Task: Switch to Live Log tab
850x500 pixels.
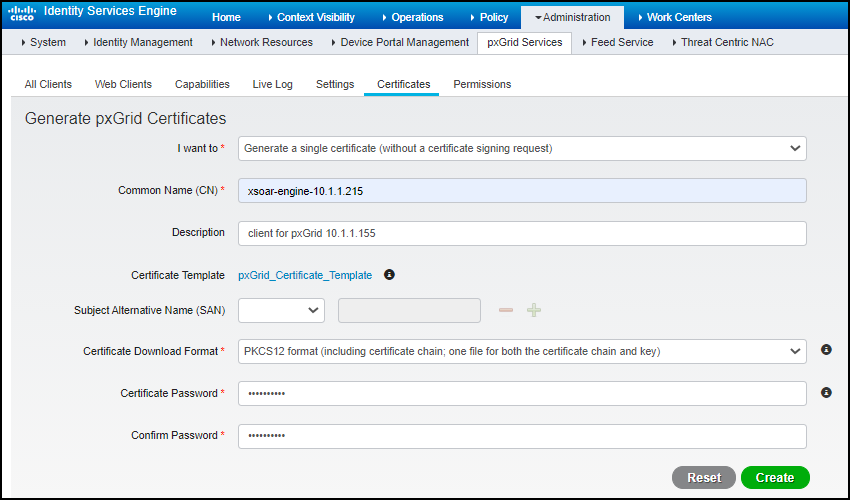Action: point(273,84)
